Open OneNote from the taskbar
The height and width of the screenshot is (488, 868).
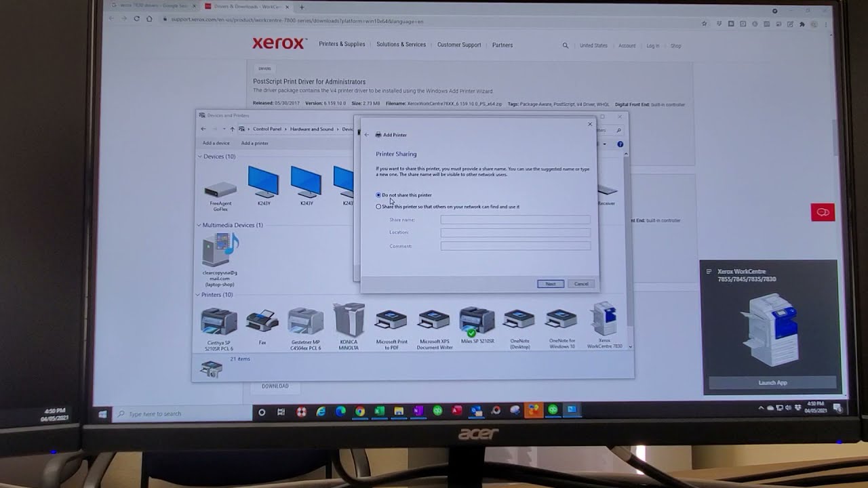418,411
